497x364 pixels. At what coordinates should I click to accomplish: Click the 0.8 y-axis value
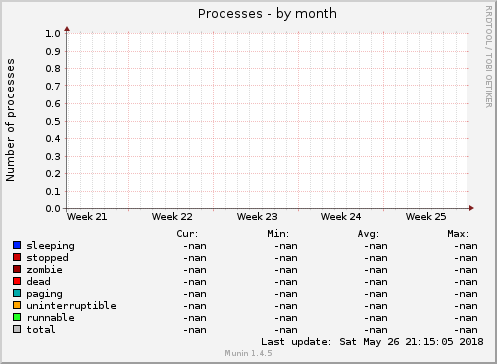[53, 69]
